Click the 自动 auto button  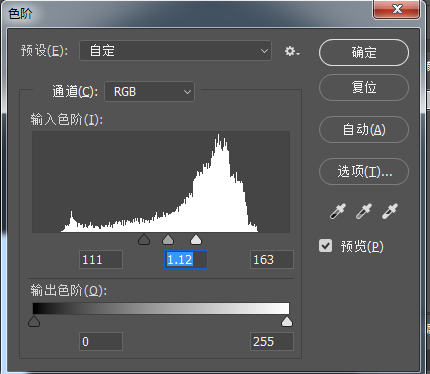[364, 129]
